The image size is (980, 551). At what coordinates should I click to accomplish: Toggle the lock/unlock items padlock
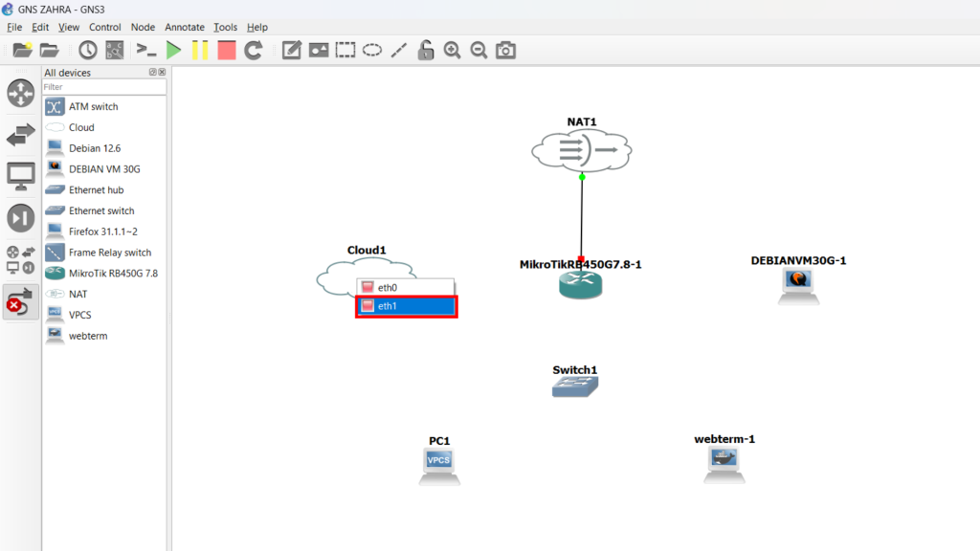pos(426,51)
